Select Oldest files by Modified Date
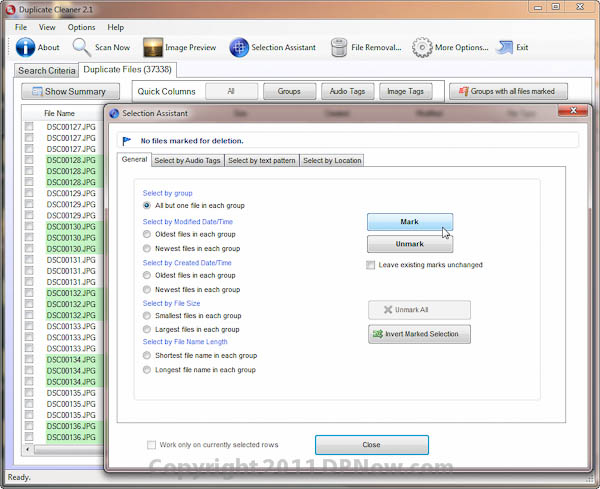This screenshot has width=600, height=489. pos(147,234)
